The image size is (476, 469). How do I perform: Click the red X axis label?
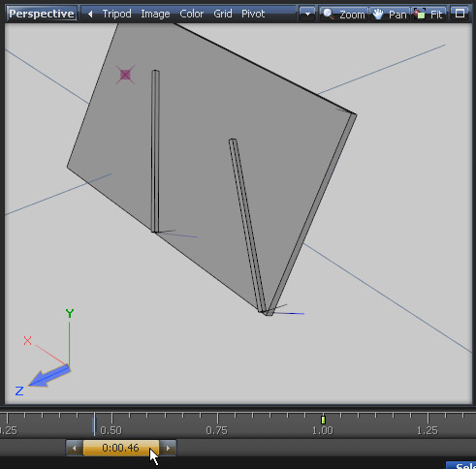click(27, 340)
